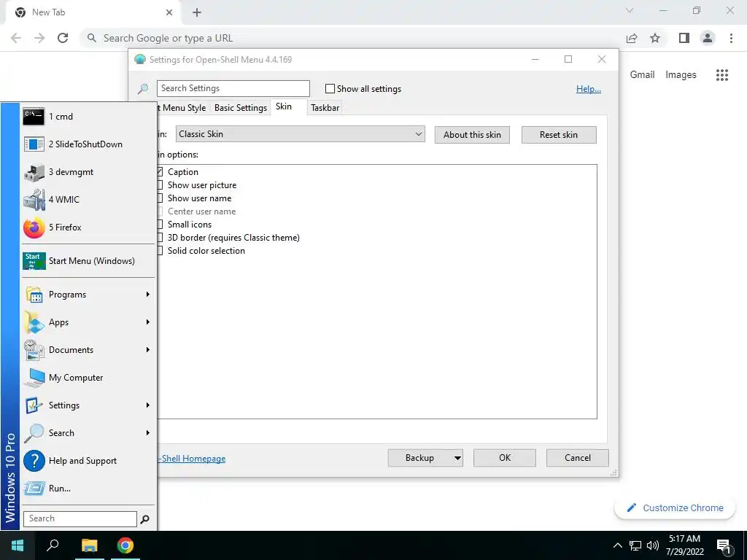Screen dimensions: 747x560
Task: Open Chrome tab search chevron
Action: (630, 10)
